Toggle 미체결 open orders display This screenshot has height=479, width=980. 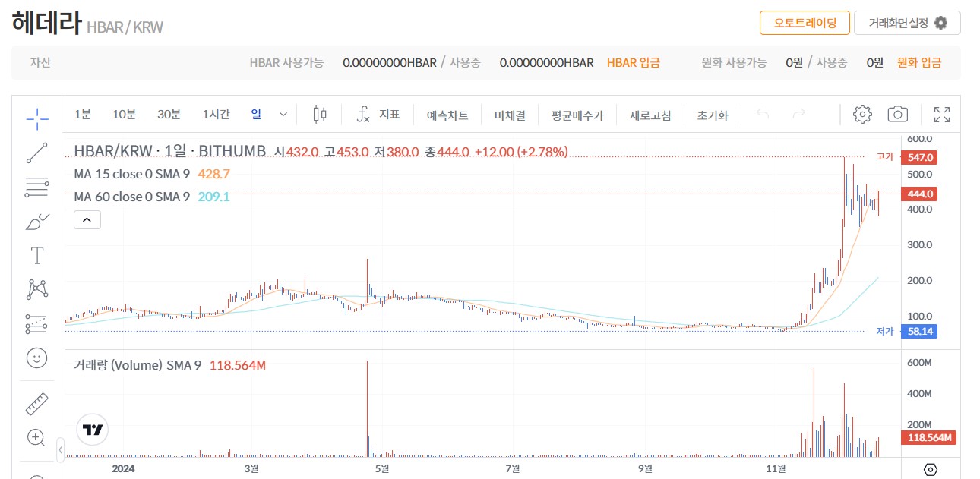coord(510,115)
